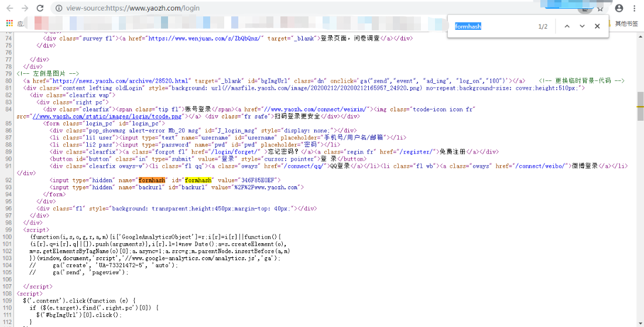644x327 pixels.
Task: Open the wenjuan.com survey link
Action: point(205,38)
